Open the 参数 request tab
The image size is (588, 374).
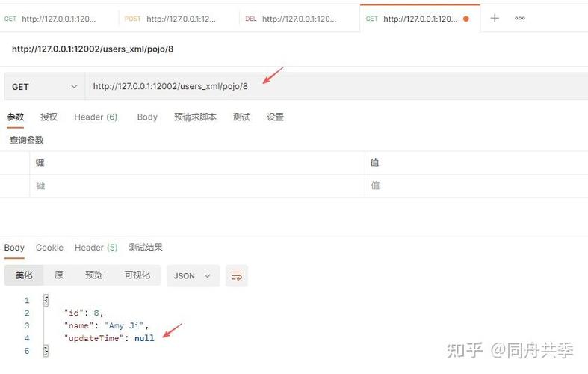click(x=16, y=117)
